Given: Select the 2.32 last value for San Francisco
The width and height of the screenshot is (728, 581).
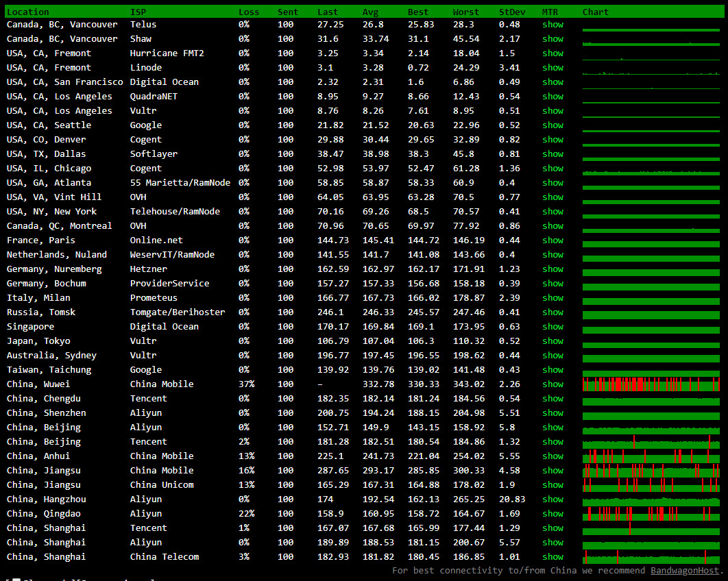Looking at the screenshot, I should [328, 82].
